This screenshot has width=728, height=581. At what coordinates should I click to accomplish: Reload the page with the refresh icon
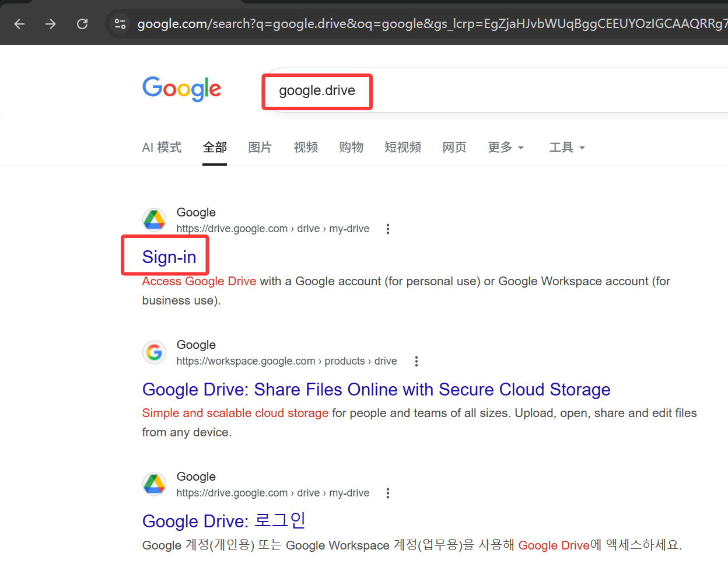(x=82, y=24)
